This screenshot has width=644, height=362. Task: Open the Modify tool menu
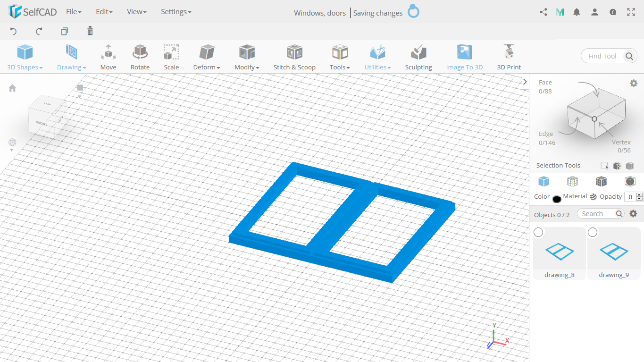coord(247,57)
